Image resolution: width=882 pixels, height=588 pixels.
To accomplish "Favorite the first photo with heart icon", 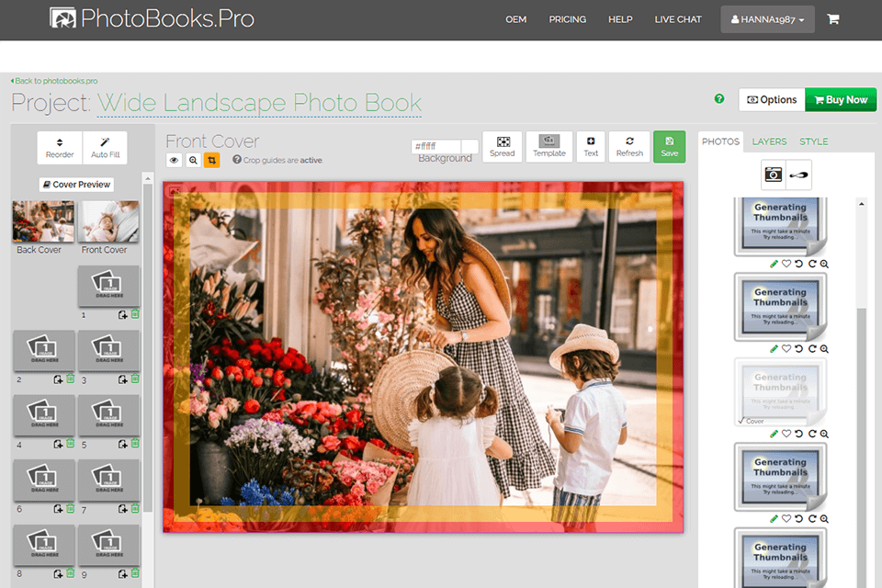I will point(786,264).
